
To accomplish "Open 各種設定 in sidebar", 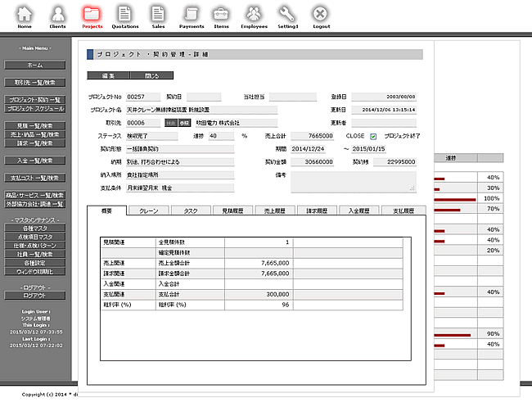I will [x=35, y=263].
